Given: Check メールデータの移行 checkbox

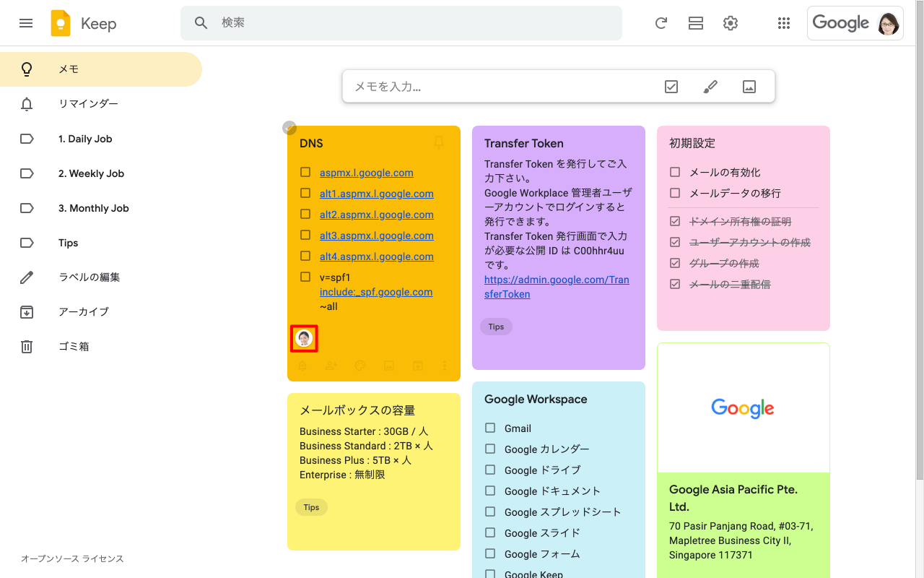Looking at the screenshot, I should (x=675, y=194).
